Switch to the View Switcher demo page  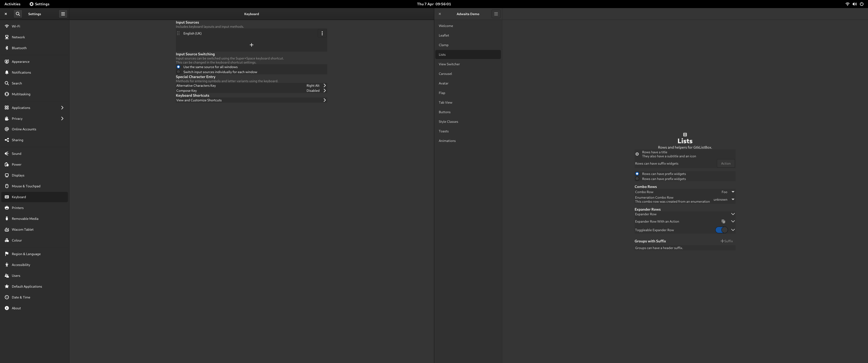tap(449, 64)
